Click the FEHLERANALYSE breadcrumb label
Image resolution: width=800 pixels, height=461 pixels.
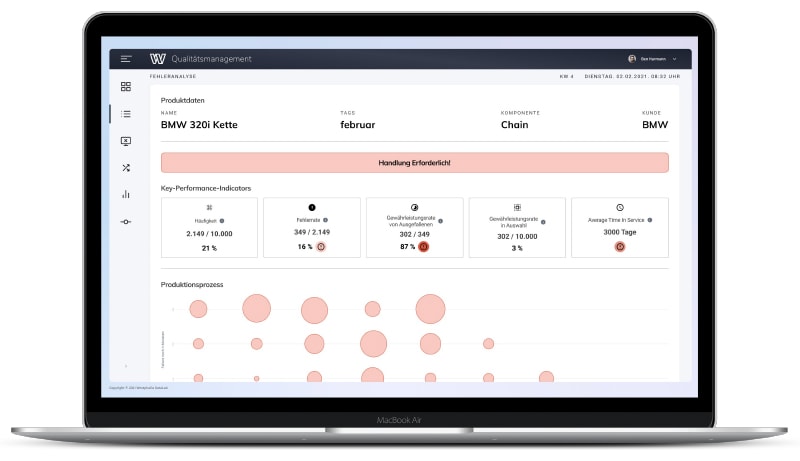point(173,76)
